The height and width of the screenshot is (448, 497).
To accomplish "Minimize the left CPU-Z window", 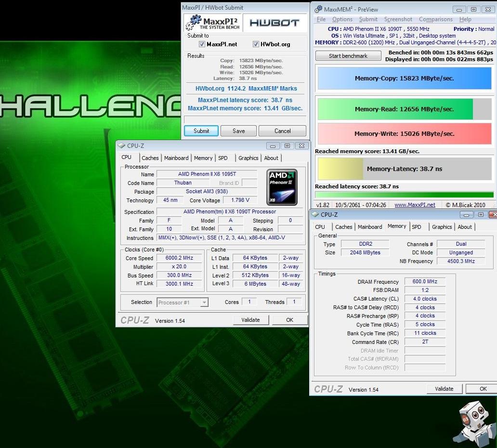I will 273,146.
